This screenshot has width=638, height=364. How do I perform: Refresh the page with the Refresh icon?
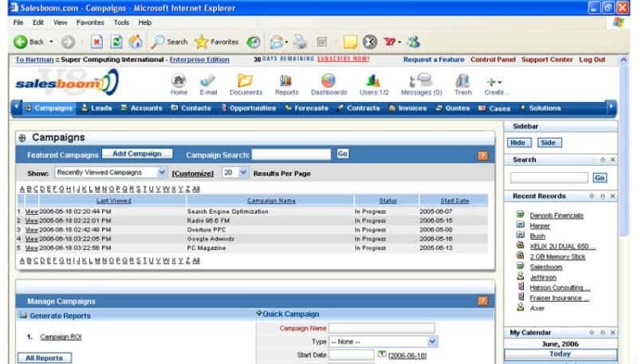(x=116, y=42)
